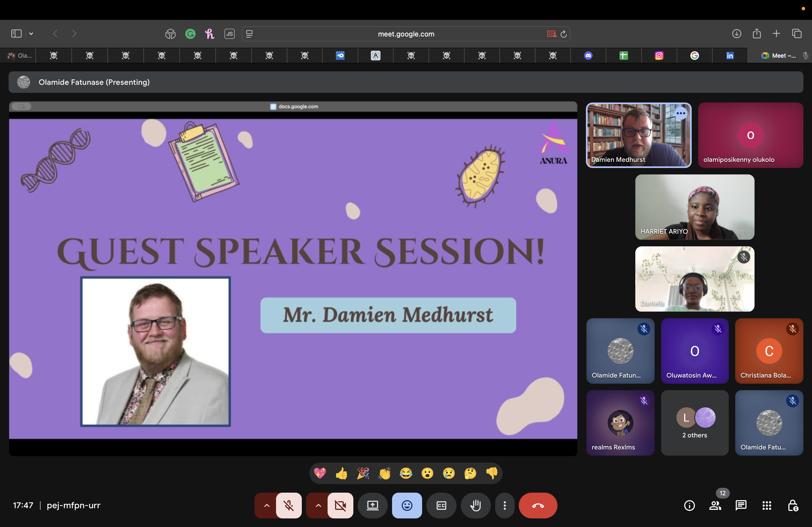
Task: Turn on closed captions
Action: (x=441, y=505)
